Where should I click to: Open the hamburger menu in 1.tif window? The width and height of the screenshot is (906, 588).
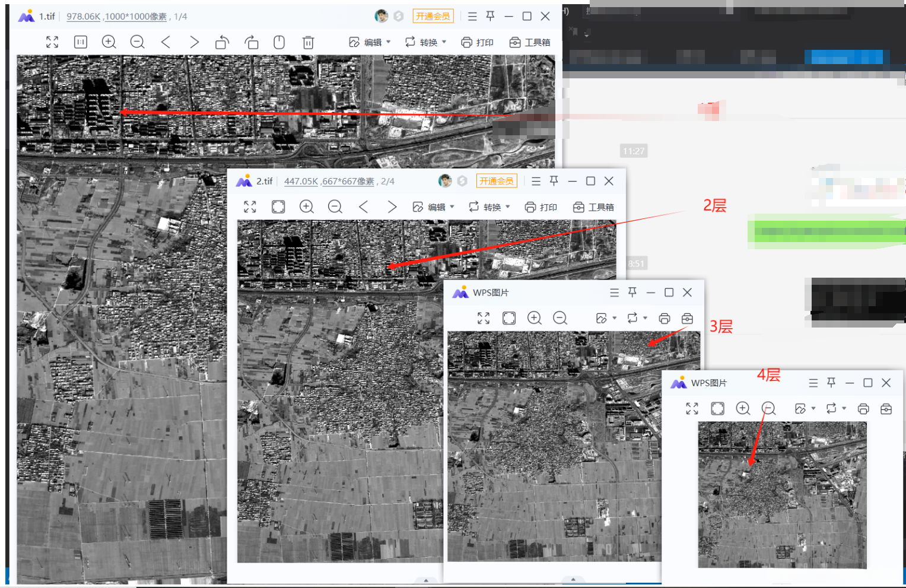coord(472,16)
